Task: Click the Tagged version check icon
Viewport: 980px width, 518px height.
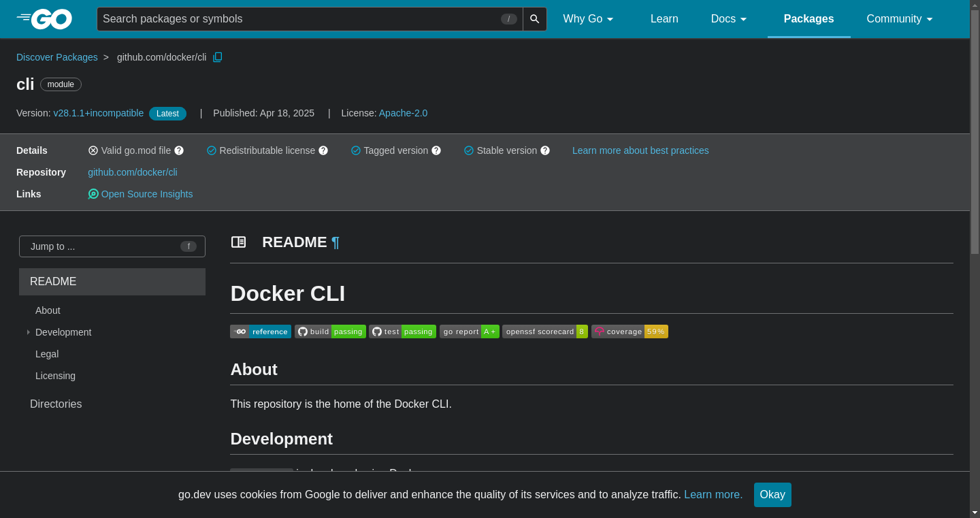Action: [356, 150]
